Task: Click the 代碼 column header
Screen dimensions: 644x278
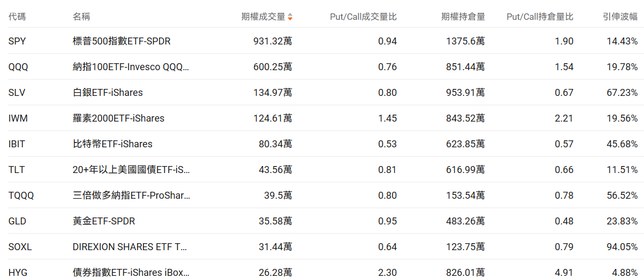Action: tap(17, 17)
